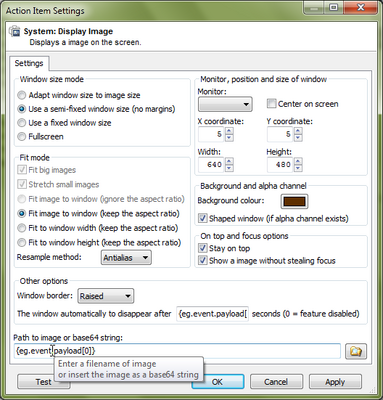Image resolution: width=383 pixels, height=400 pixels.
Task: Close the Action Item Settings window
Action: [361, 7]
